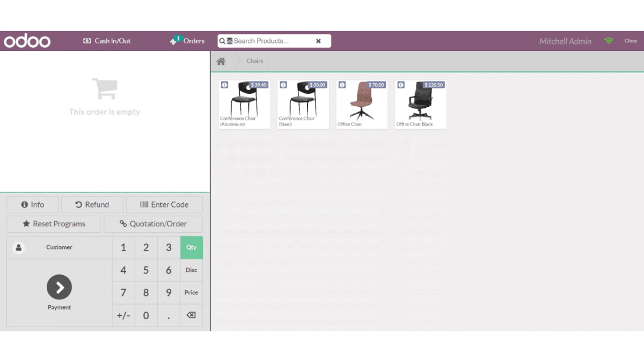The height and width of the screenshot is (362, 644).
Task: Tap numpad key 2
Action: 146,247
